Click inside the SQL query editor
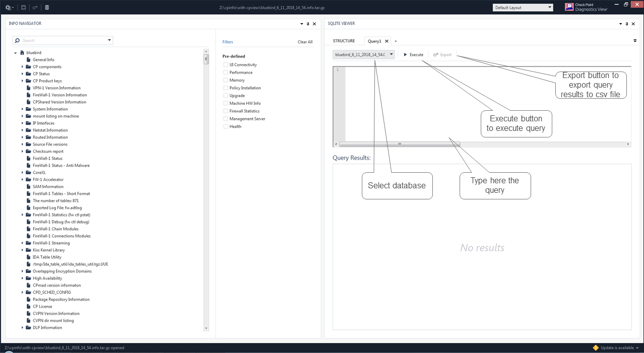 click(488, 104)
